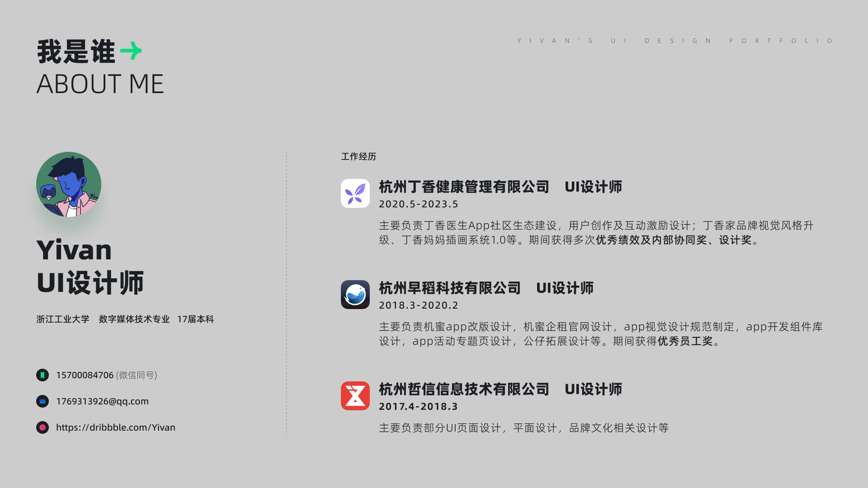Click the description starting 主要负责丁香医生App

point(596,232)
